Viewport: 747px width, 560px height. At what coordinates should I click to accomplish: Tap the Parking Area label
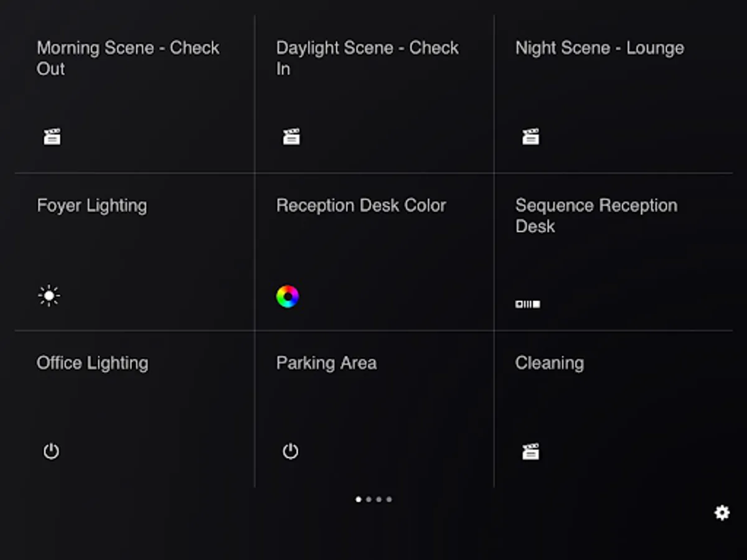coord(326,363)
